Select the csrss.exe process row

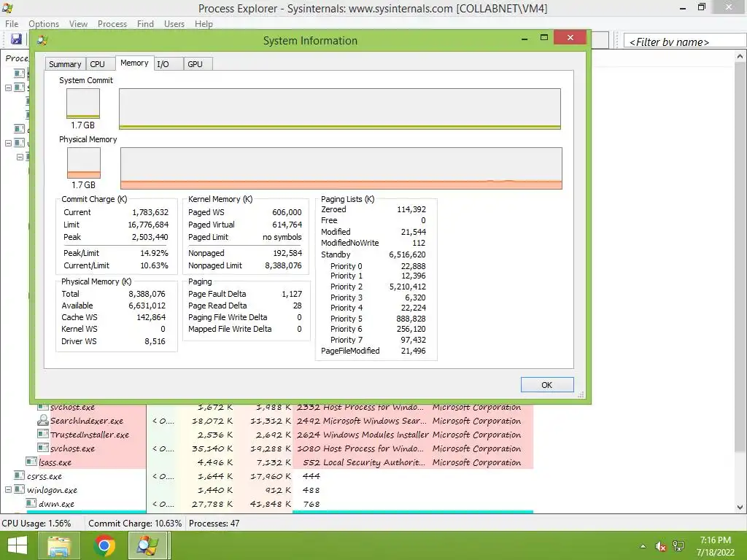(x=274, y=475)
